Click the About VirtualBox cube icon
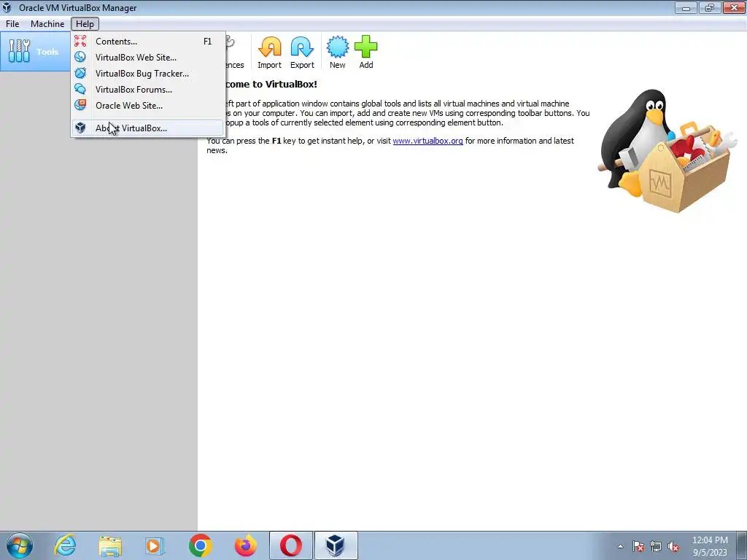 (80, 128)
